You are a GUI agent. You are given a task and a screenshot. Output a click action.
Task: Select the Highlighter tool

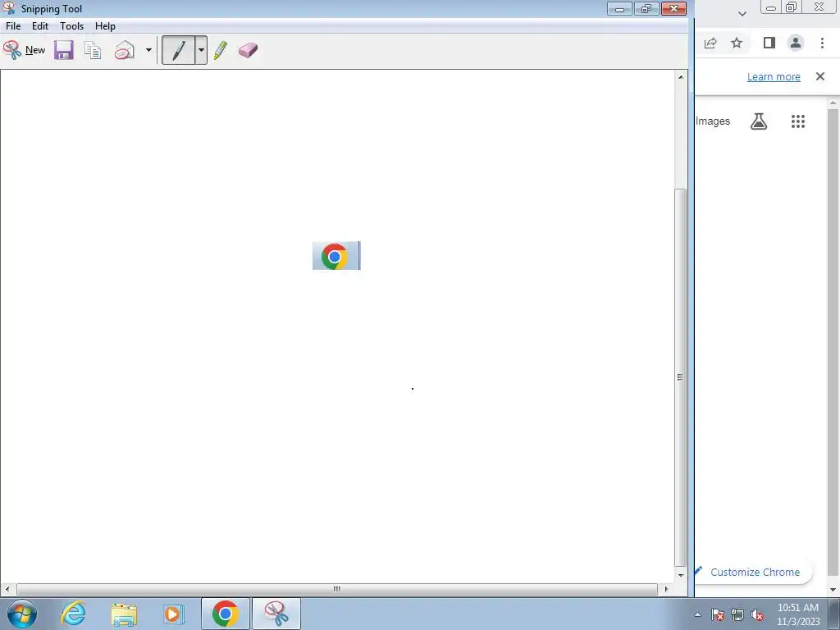[221, 50]
